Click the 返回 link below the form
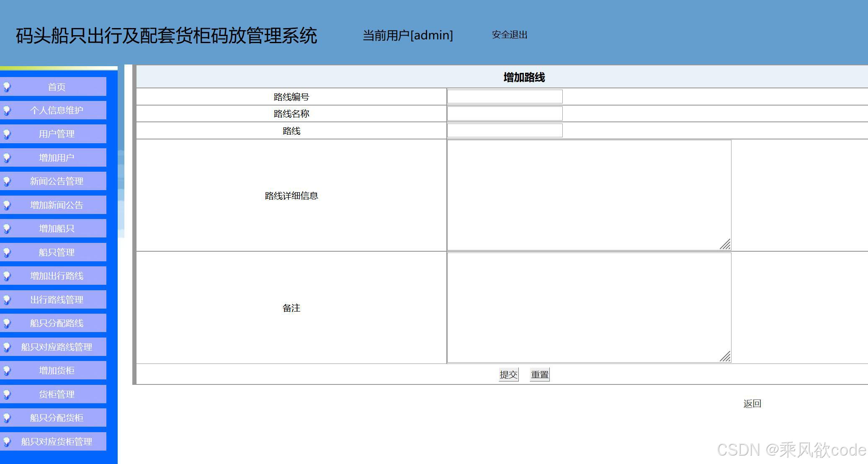868x464 pixels. pos(752,403)
